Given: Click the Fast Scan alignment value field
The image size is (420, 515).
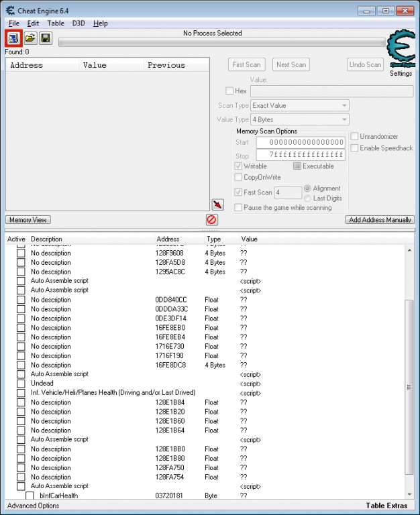Looking at the screenshot, I should 288,192.
